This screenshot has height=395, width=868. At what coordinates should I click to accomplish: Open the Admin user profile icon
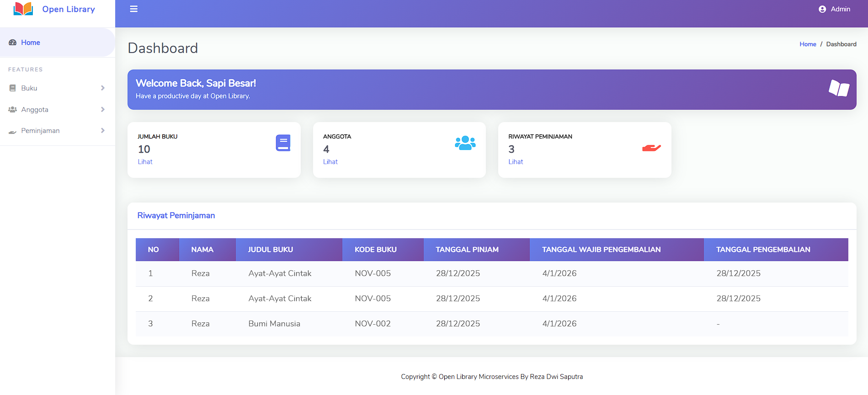pos(822,9)
